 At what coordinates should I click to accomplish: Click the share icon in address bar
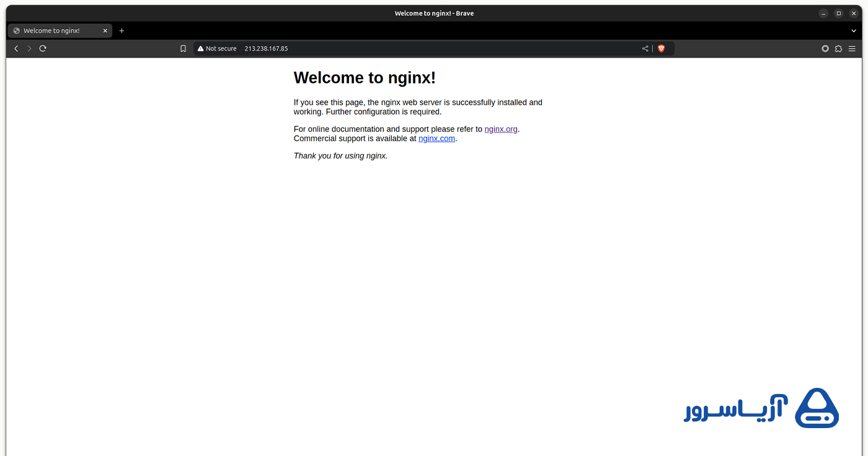coord(645,48)
